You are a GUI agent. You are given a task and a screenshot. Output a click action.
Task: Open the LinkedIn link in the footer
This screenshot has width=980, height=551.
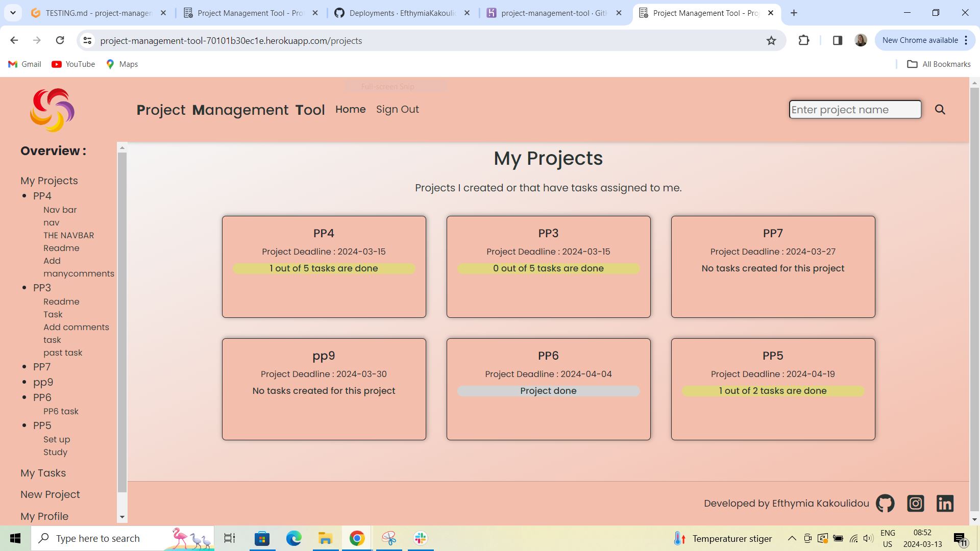tap(945, 503)
